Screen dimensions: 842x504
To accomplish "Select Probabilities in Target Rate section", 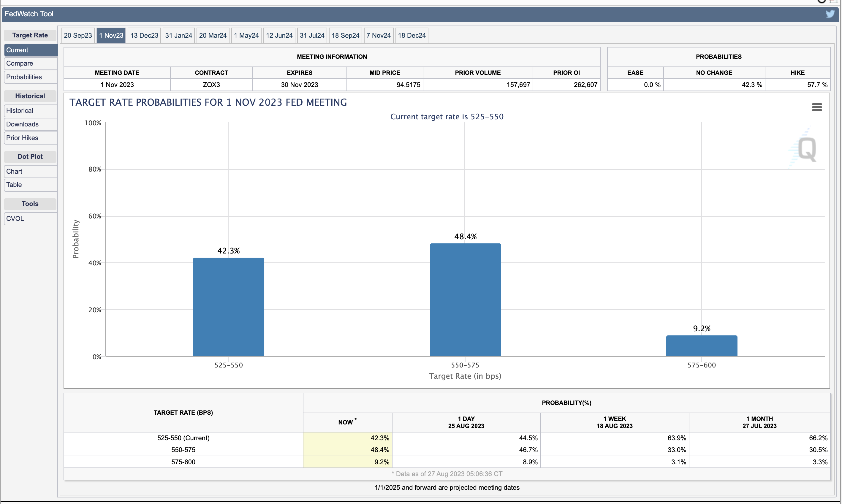I will click(30, 77).
